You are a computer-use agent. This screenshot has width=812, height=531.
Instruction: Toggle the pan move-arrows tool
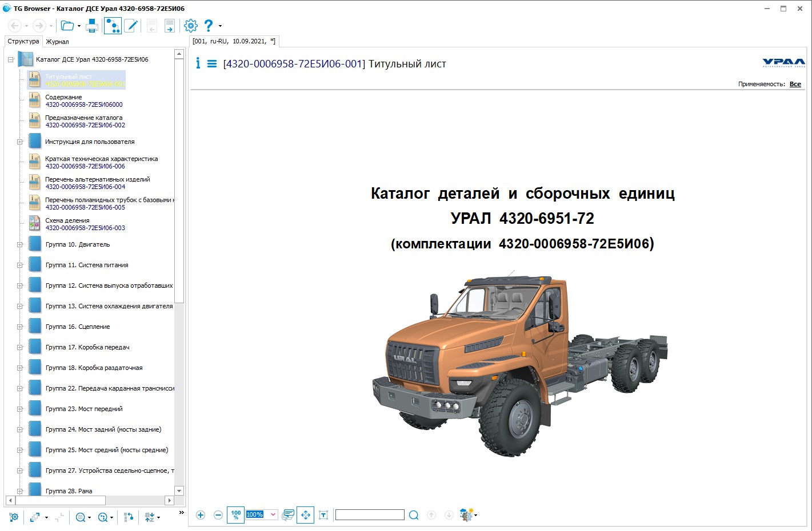coord(306,515)
